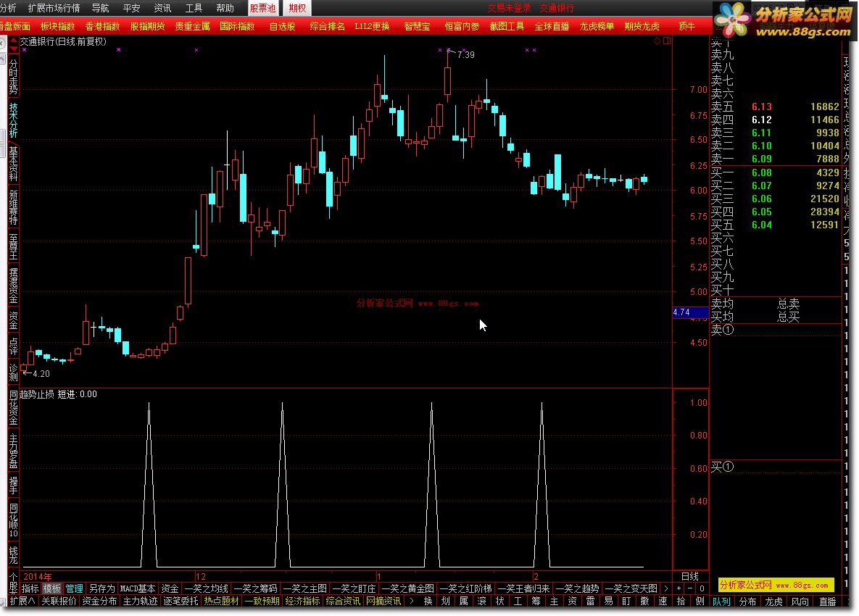Viewport: 859px width, 616px height.
Task: Click the 侧 shortcut button in bottom bar
Action: [700, 602]
